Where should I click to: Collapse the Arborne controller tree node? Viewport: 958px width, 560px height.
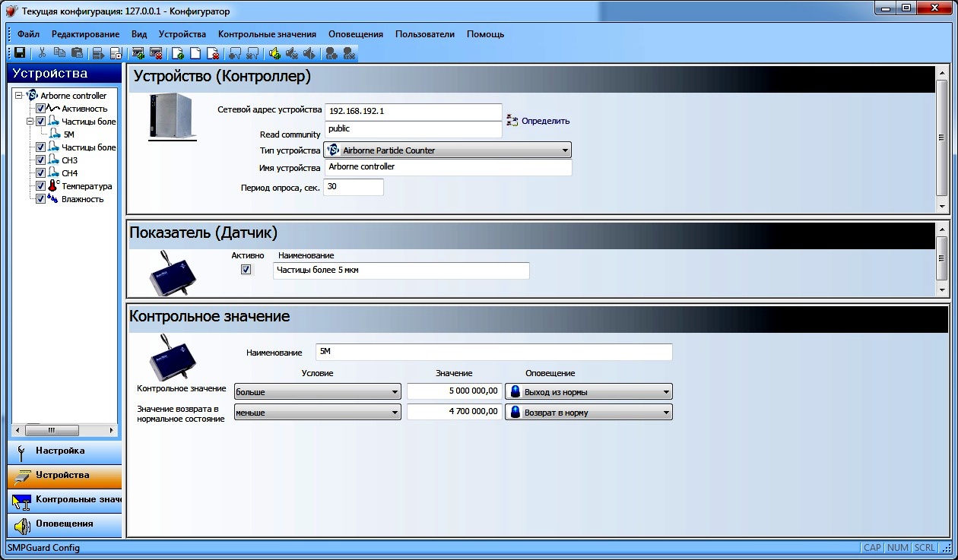coord(18,96)
